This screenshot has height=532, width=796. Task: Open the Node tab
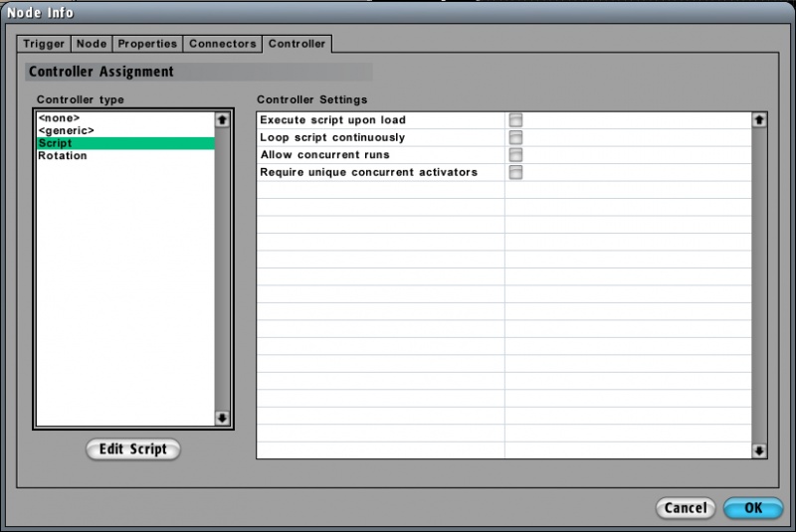tap(92, 44)
